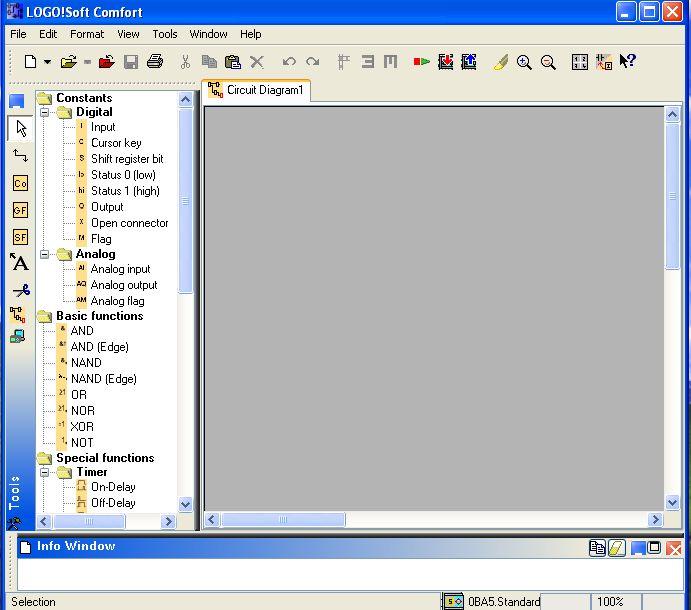Select the Selection arrow tool

(x=21, y=128)
